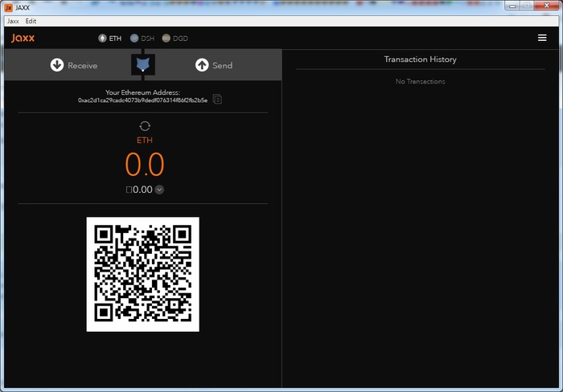
Task: Switch to the ETH wallet
Action: [110, 38]
